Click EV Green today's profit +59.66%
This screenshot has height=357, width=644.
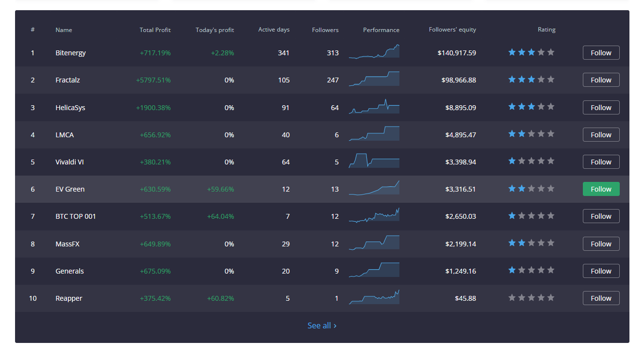tap(220, 189)
